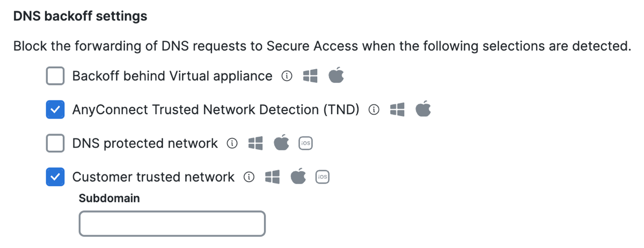Uncheck Customer trusted network checkbox
644x248 pixels.
point(55,177)
